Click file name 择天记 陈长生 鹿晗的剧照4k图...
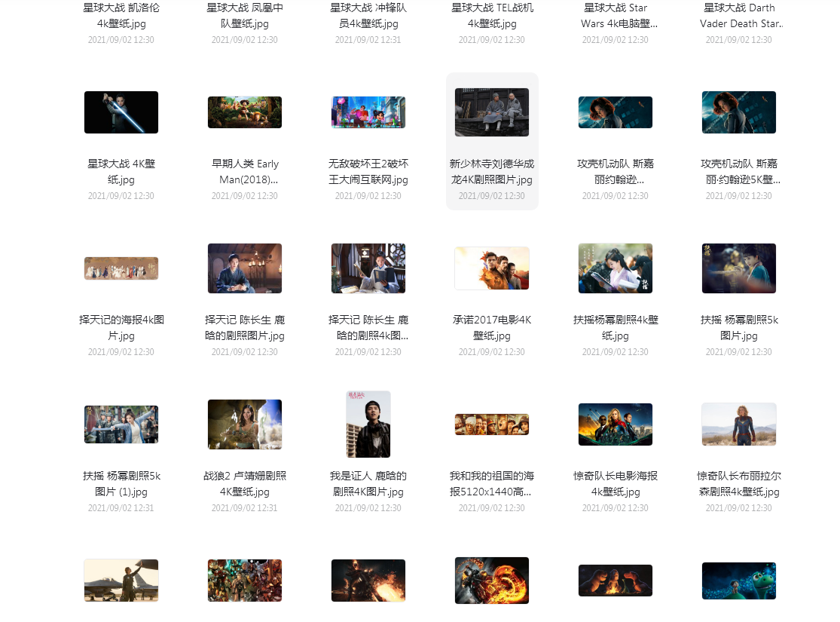 368,328
